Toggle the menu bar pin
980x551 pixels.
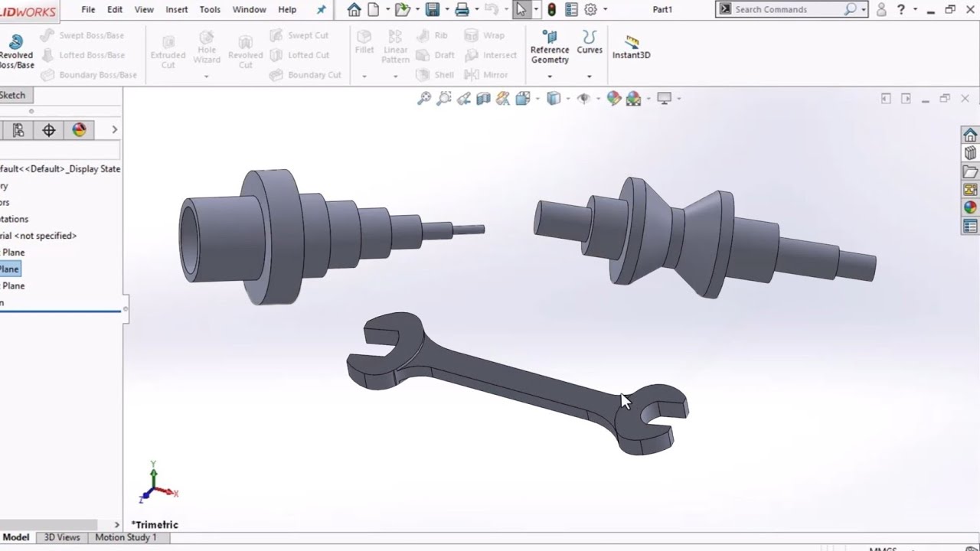click(x=321, y=10)
